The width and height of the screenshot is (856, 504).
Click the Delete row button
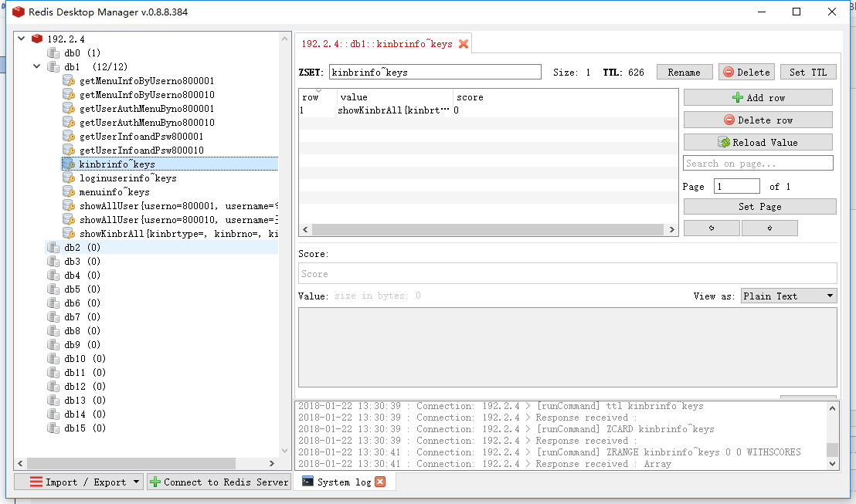pos(758,120)
